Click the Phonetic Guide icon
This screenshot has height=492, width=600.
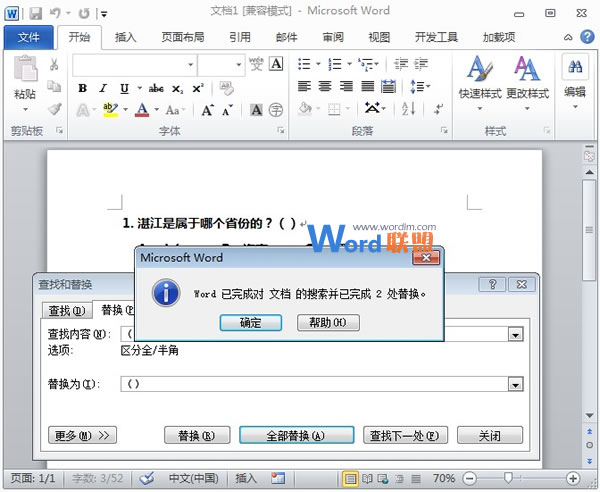256,64
